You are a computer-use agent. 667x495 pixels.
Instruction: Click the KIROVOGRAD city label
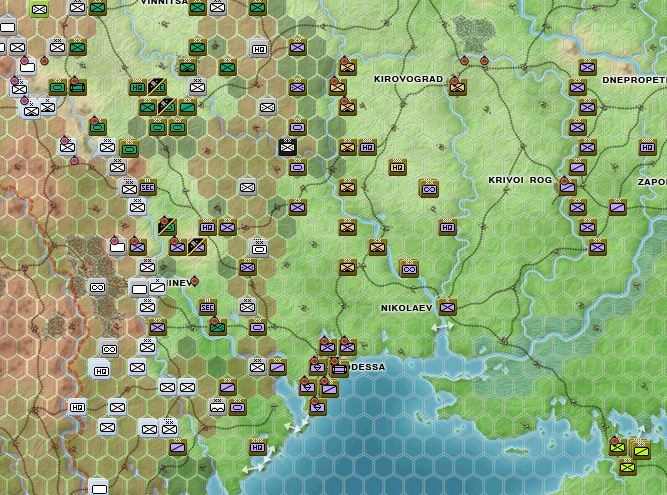pyautogui.click(x=408, y=79)
